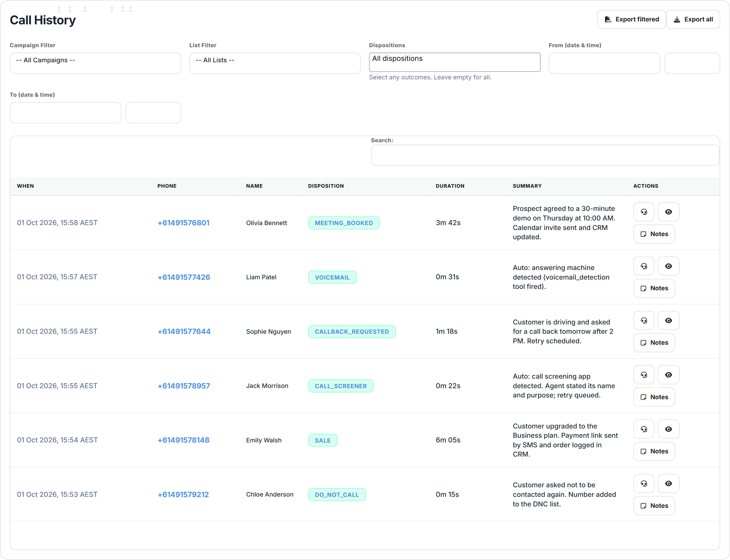Open phone link +61491579212
730x560 pixels.
tap(183, 494)
